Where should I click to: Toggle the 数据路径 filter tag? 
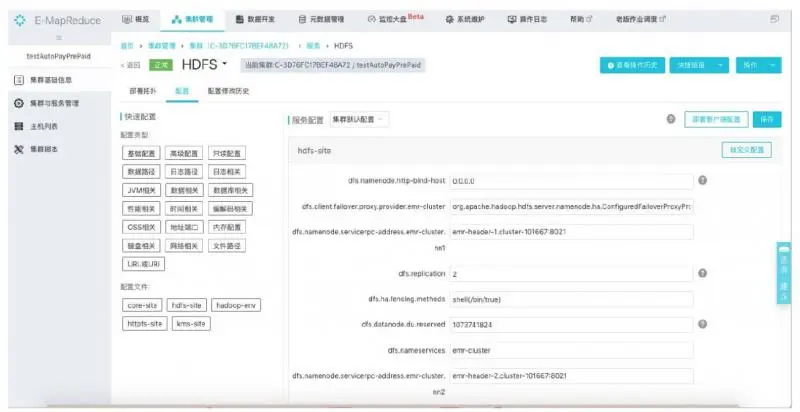pyautogui.click(x=141, y=172)
